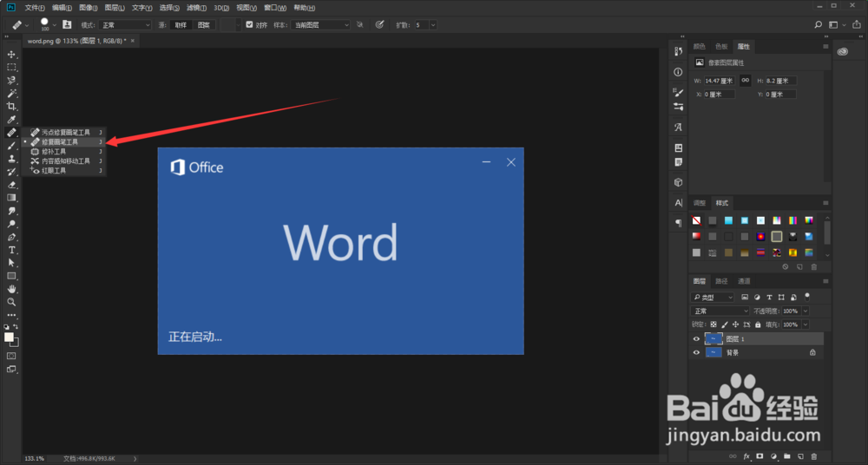Open the History panel icon
This screenshot has width=868, height=465.
coord(678,51)
